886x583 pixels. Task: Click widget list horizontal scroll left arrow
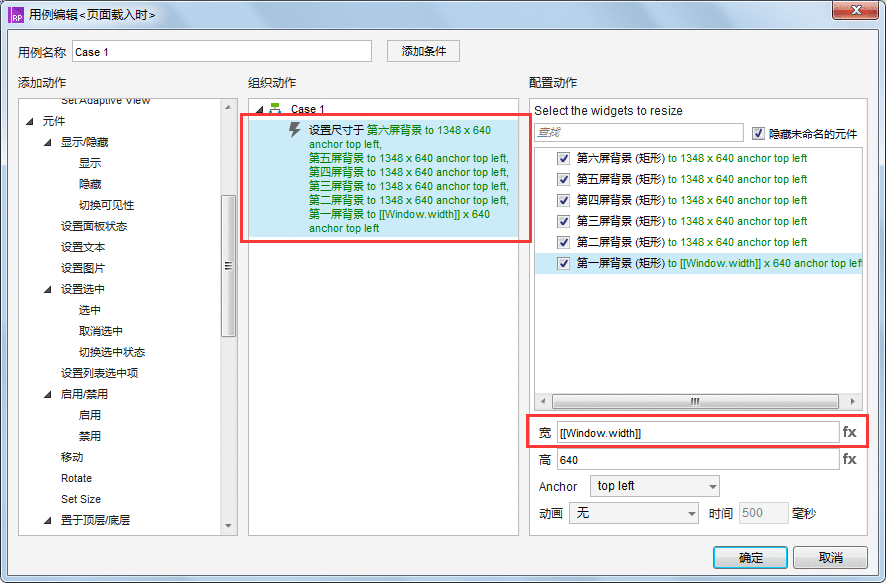pos(543,401)
